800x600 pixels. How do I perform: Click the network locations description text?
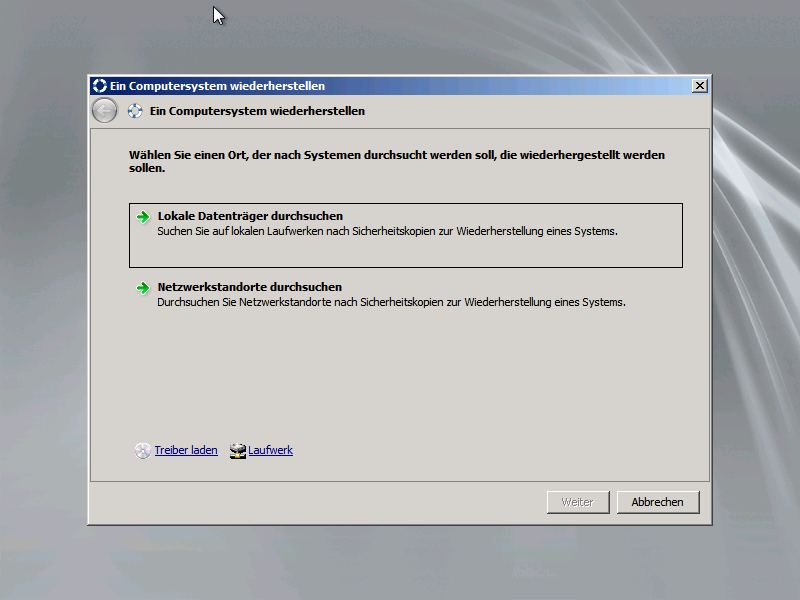[391, 302]
